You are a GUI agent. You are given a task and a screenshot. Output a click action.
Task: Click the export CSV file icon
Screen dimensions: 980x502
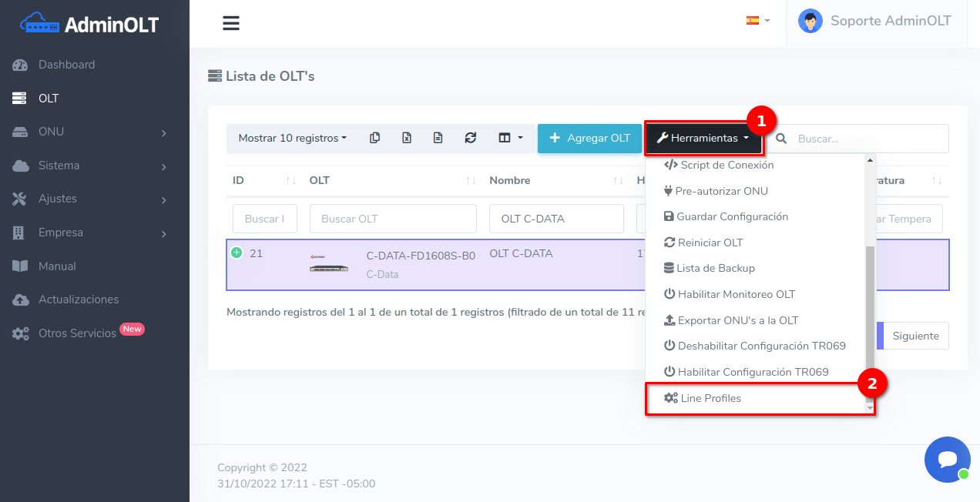(x=438, y=139)
